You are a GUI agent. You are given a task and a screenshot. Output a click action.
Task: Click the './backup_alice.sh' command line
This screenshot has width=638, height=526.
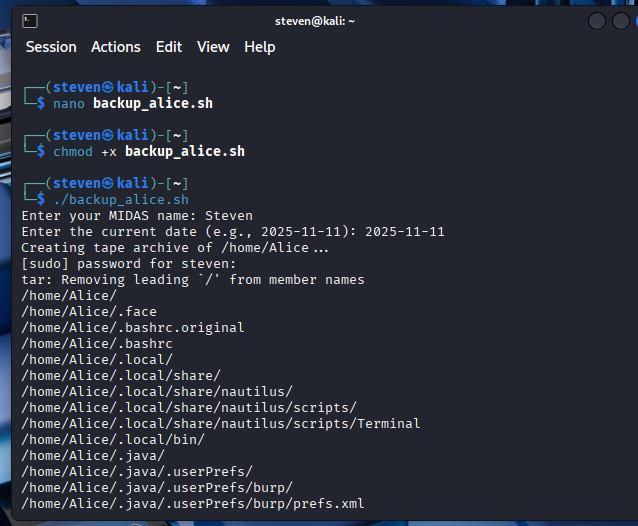[120, 199]
